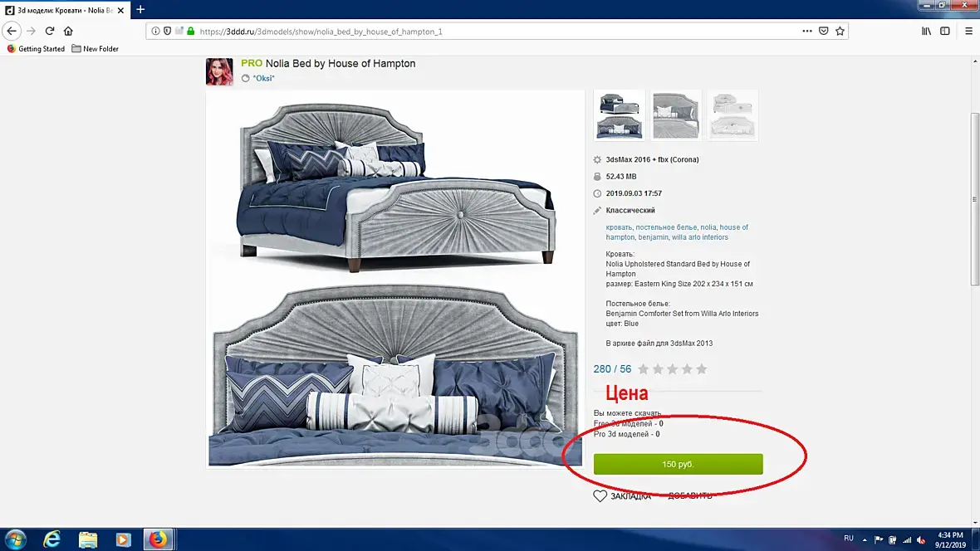
Task: Select the second headboard preview thumbnail
Action: point(676,115)
